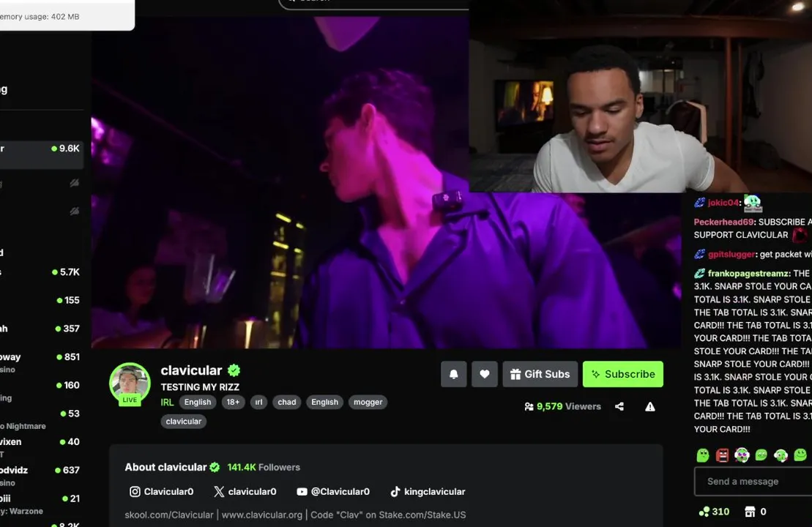The image size is (812, 527).
Task: Open gpitslugger's chat username
Action: click(731, 254)
